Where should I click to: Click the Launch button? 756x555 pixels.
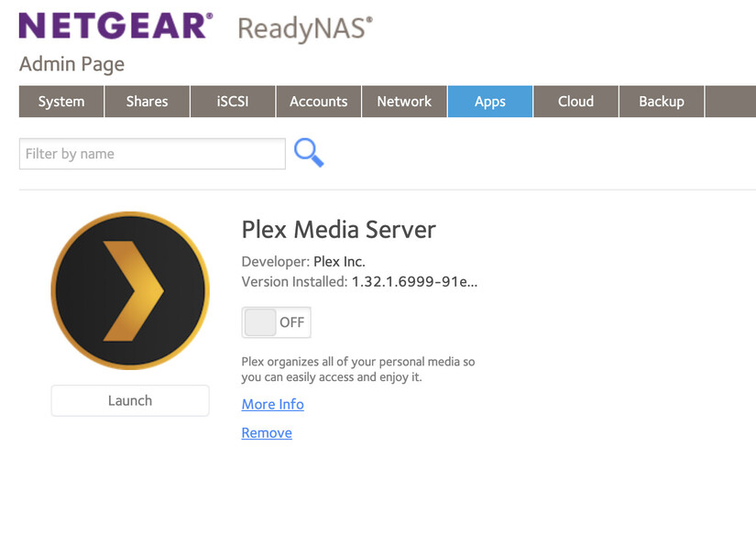tap(130, 400)
